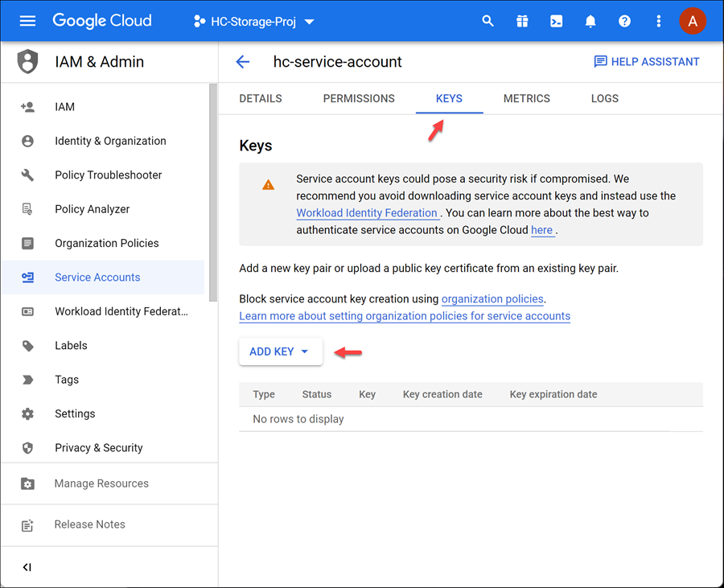Screen dimensions: 724x588
Task: Activate Cloud Shell terminal icon
Action: point(556,21)
